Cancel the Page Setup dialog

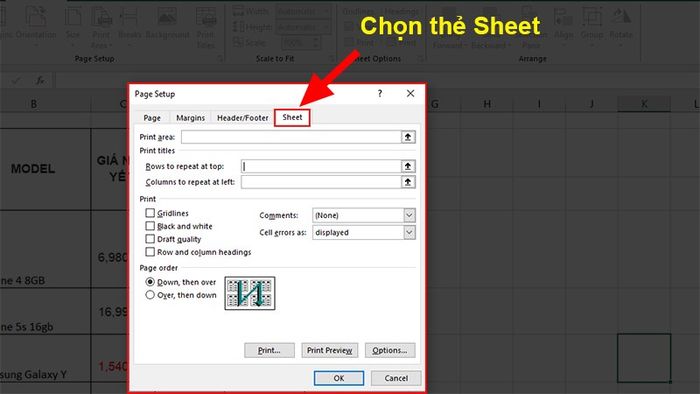(x=396, y=378)
